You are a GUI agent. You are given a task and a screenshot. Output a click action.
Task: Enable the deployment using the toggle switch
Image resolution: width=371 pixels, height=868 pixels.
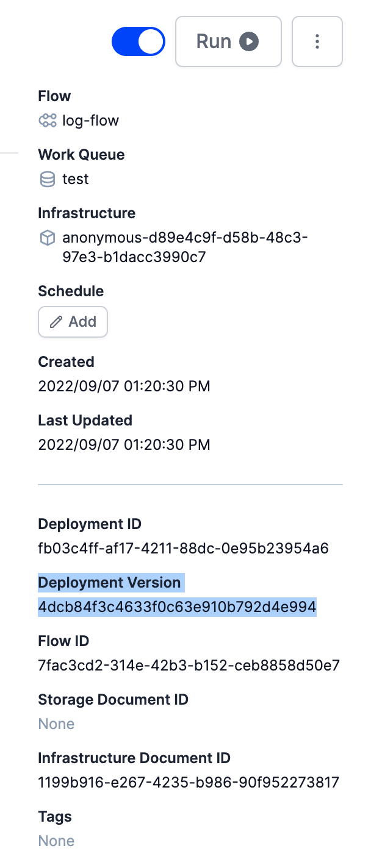tap(138, 41)
